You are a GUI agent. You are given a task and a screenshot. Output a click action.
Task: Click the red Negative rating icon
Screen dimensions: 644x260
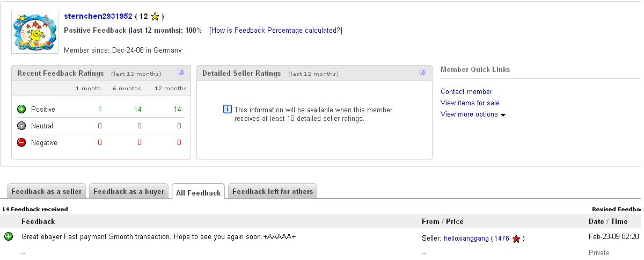pos(21,142)
